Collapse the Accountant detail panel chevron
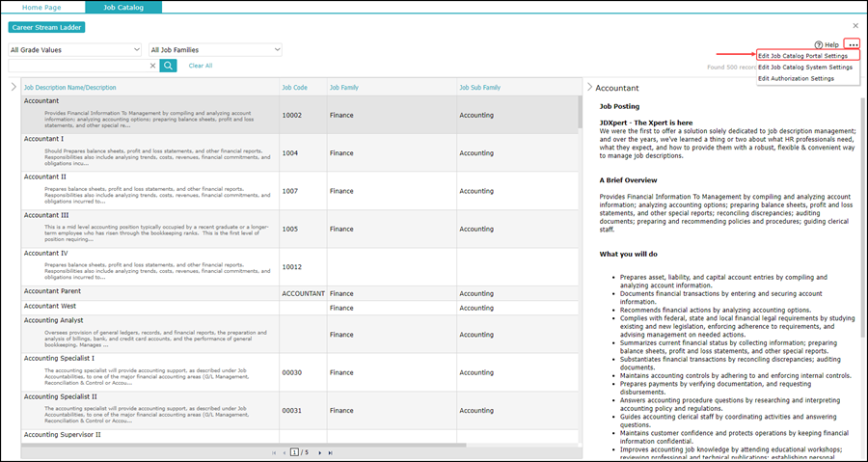The width and height of the screenshot is (868, 462). tap(589, 87)
